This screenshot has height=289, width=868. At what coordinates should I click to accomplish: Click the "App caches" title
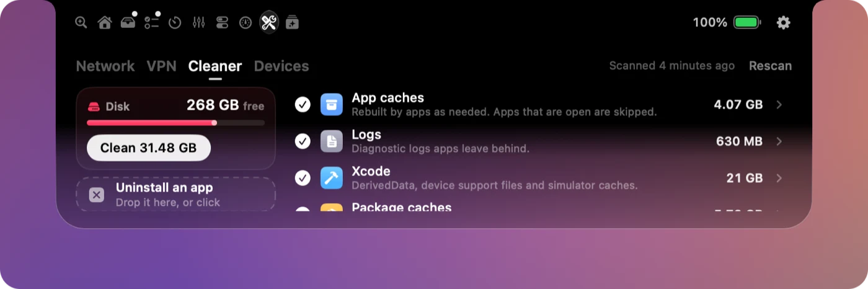point(388,97)
